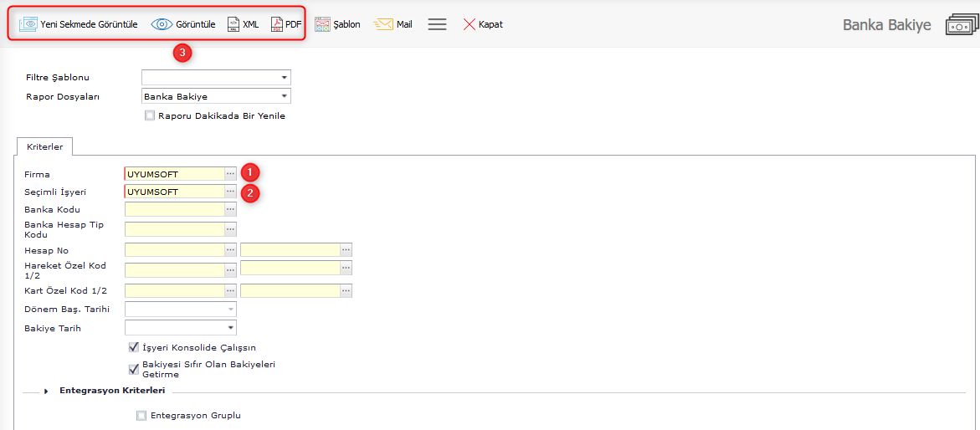The image size is (980, 430).
Task: Click into the Banka Hesap Tip Kodu field
Action: pos(174,229)
